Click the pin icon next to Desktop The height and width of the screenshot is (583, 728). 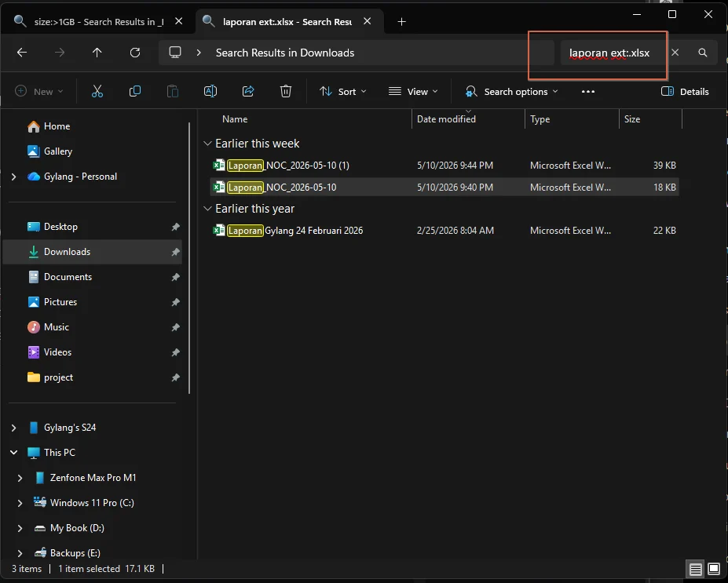pyautogui.click(x=175, y=227)
